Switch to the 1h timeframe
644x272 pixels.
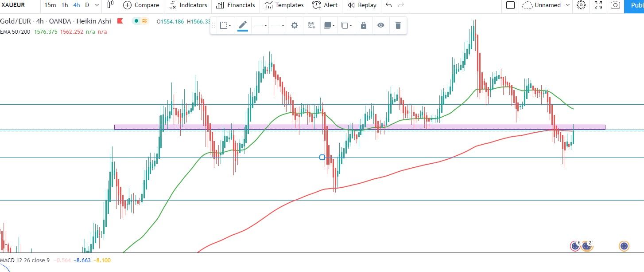(65, 5)
